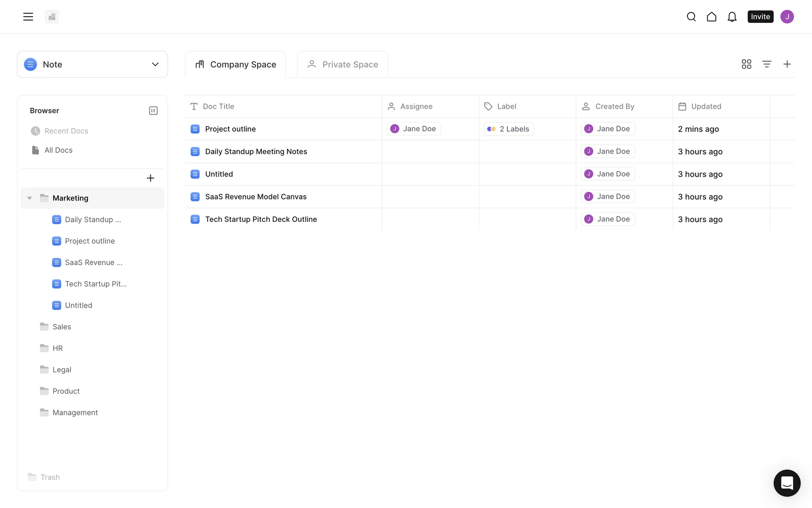Open Recent Docs link
The width and height of the screenshot is (812, 508).
click(66, 131)
